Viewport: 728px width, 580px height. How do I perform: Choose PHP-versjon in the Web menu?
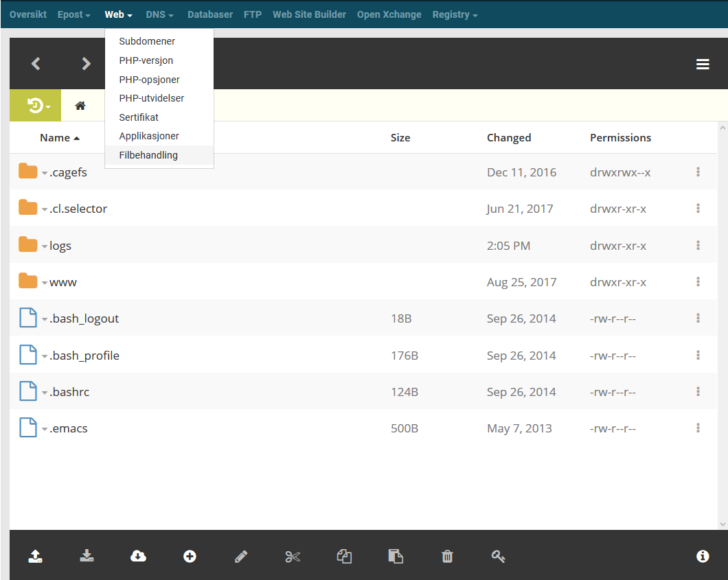[146, 60]
